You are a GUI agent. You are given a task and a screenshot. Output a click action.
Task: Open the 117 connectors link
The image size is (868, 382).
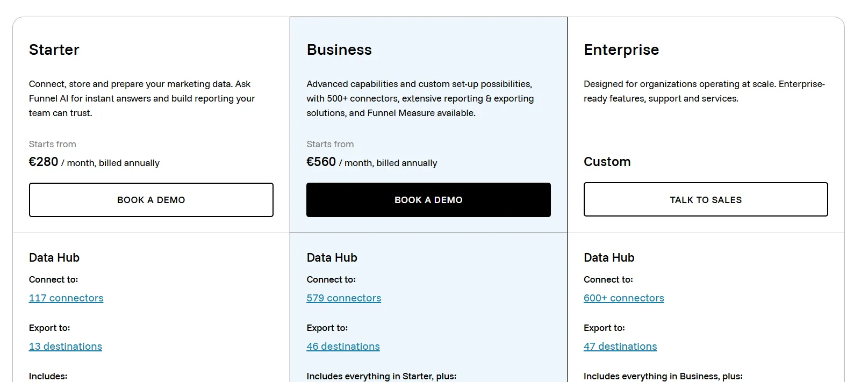pos(66,298)
